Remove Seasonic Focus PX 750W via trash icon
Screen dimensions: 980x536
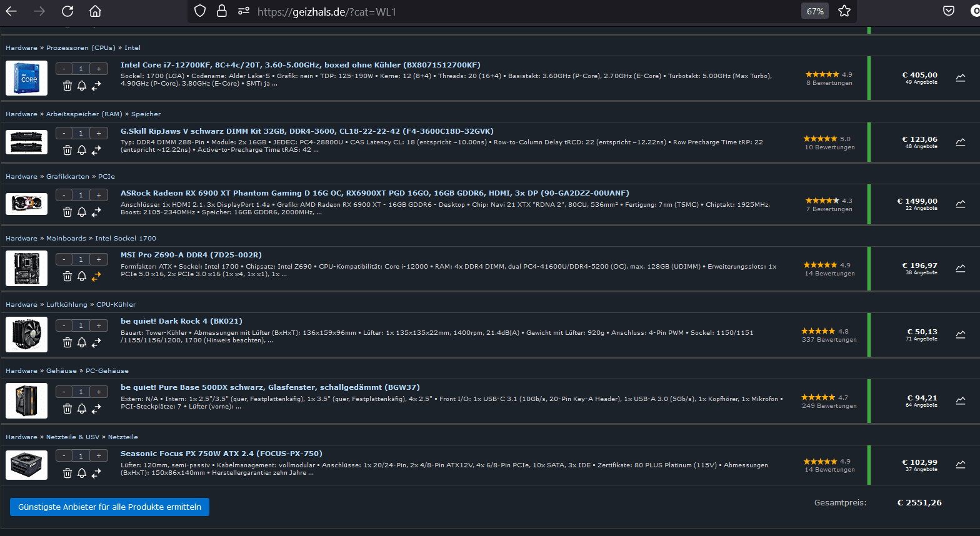click(67, 473)
